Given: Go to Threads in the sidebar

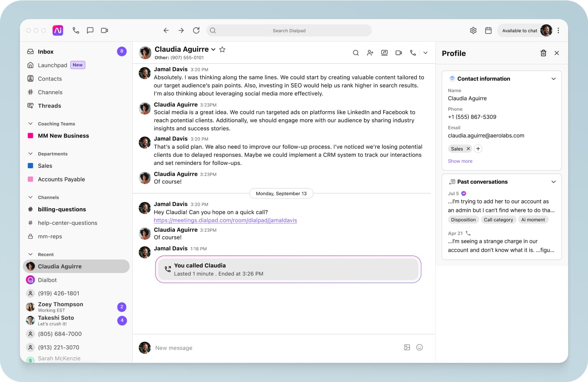Looking at the screenshot, I should tap(49, 106).
